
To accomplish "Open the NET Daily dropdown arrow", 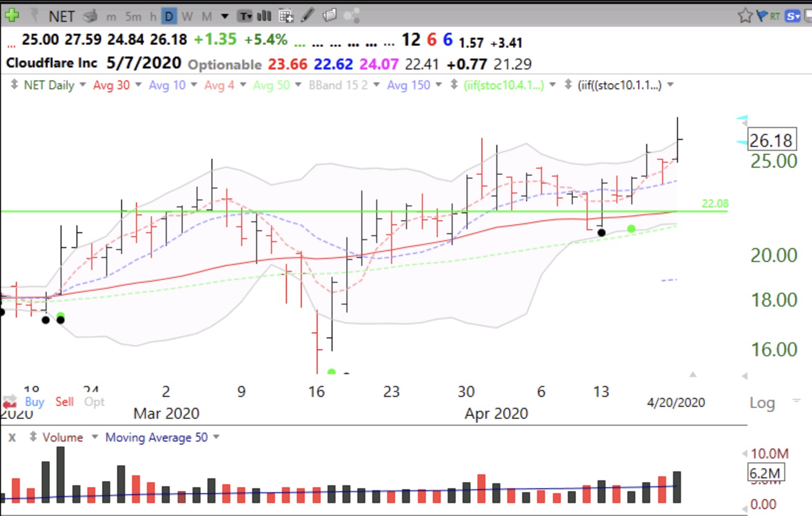I will pos(83,85).
